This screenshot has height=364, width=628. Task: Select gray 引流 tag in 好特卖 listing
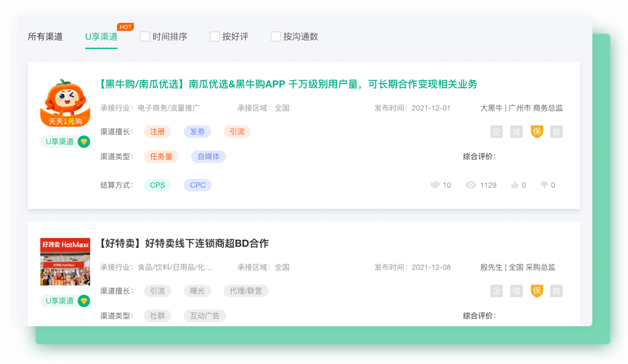pos(157,291)
